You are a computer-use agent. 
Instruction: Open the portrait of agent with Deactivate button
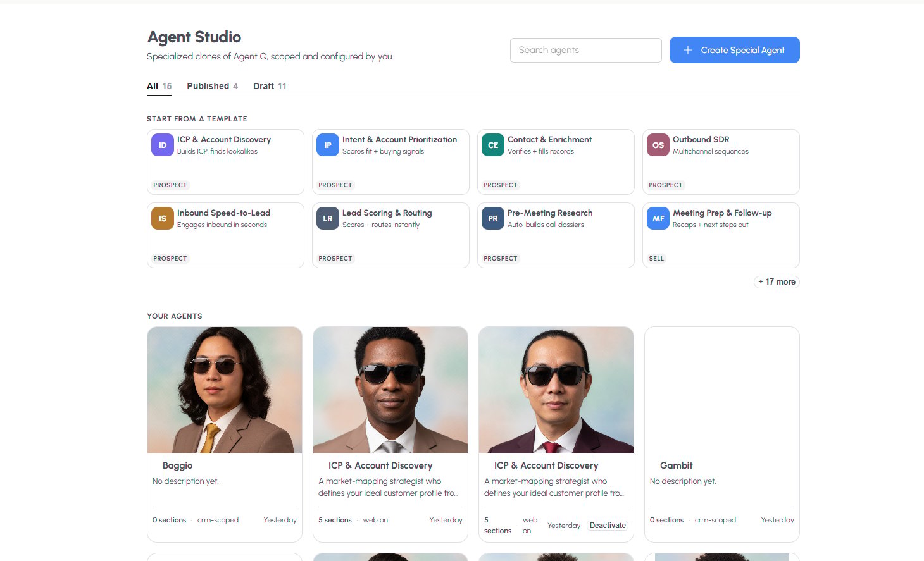(x=556, y=390)
